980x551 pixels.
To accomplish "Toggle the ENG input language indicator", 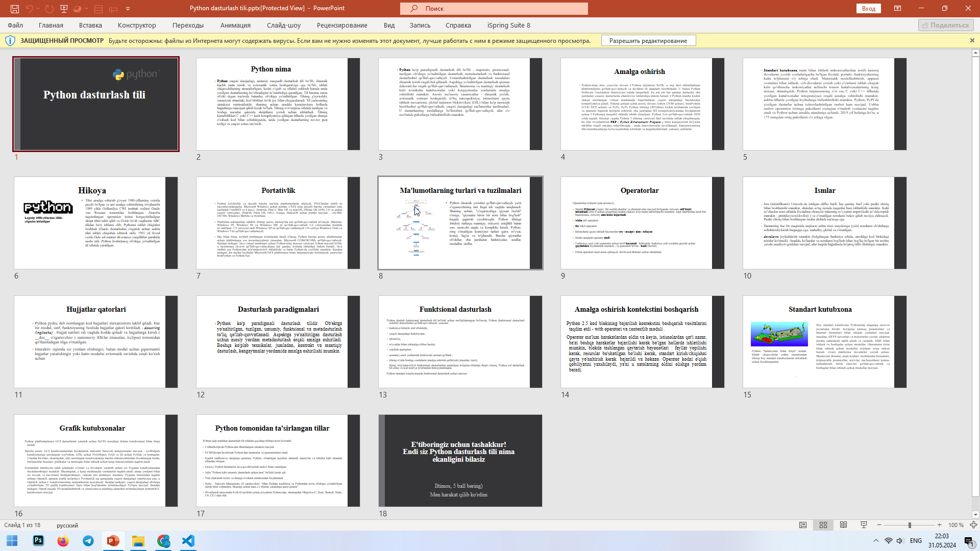I will (x=916, y=541).
